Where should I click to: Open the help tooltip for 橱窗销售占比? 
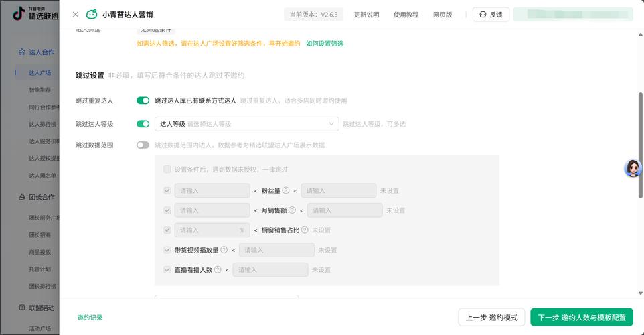(x=305, y=230)
